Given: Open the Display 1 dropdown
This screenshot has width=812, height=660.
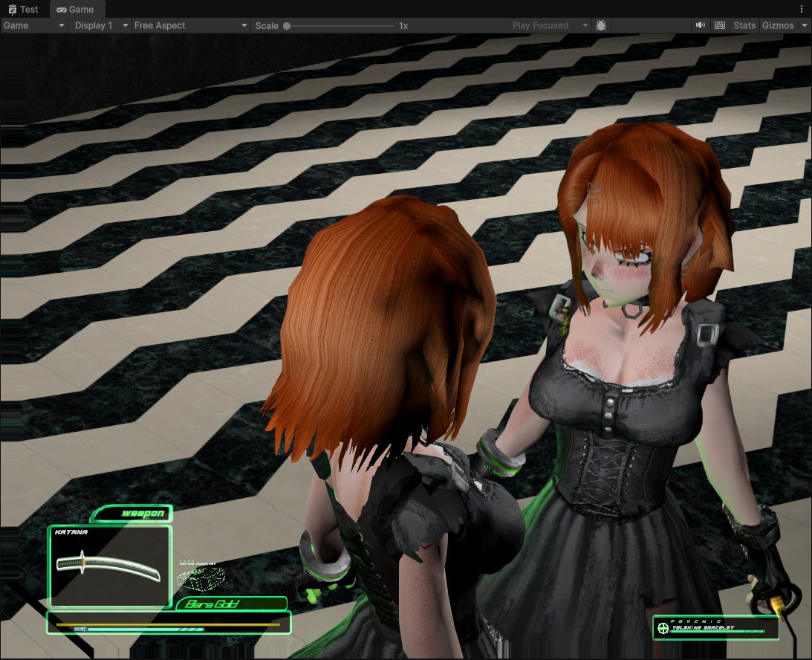Looking at the screenshot, I should click(95, 25).
